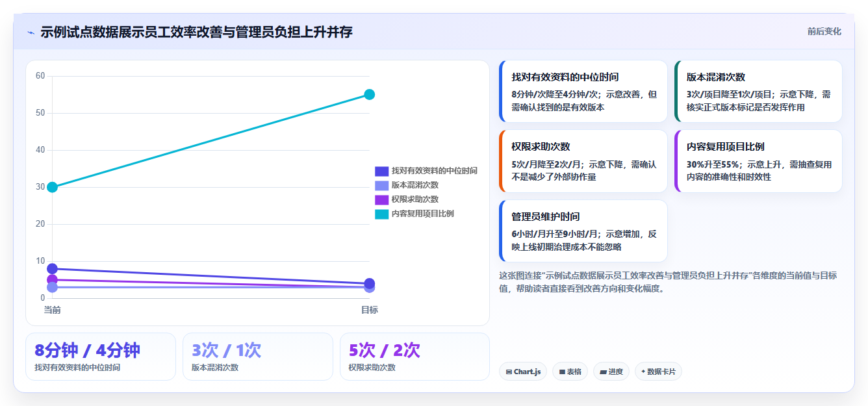Click the 目标 x-axis label
868x406 pixels.
(x=369, y=310)
